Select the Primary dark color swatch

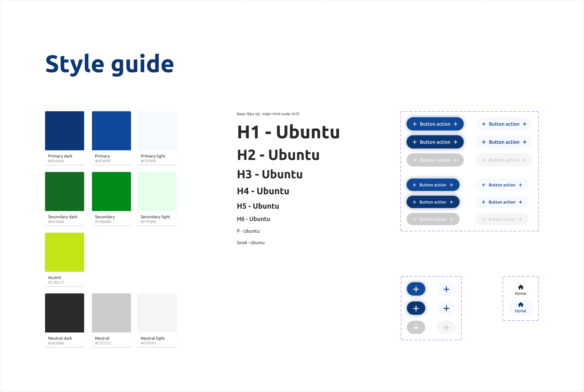coord(65,131)
